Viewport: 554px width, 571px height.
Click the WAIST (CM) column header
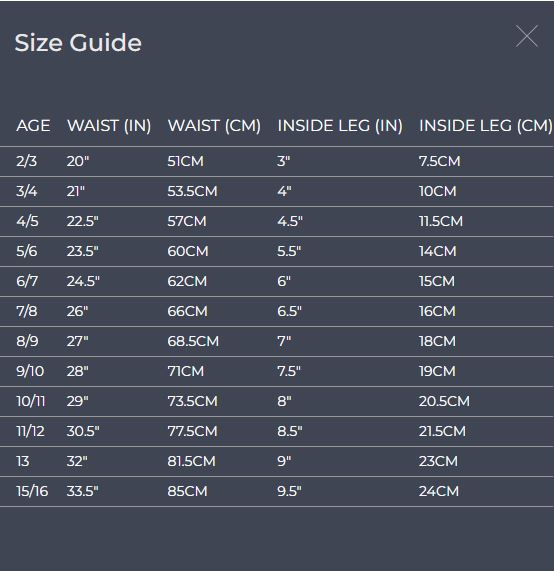click(214, 126)
